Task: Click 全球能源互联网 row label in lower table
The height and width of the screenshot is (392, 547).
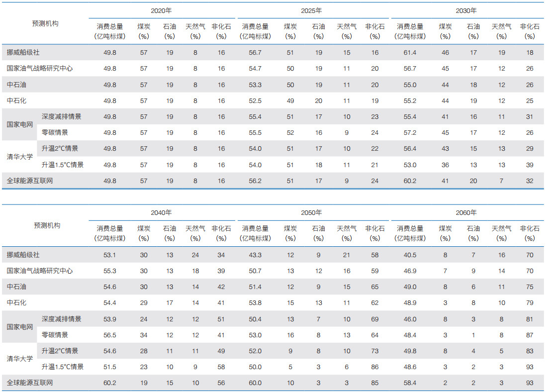Action: pyautogui.click(x=30, y=383)
